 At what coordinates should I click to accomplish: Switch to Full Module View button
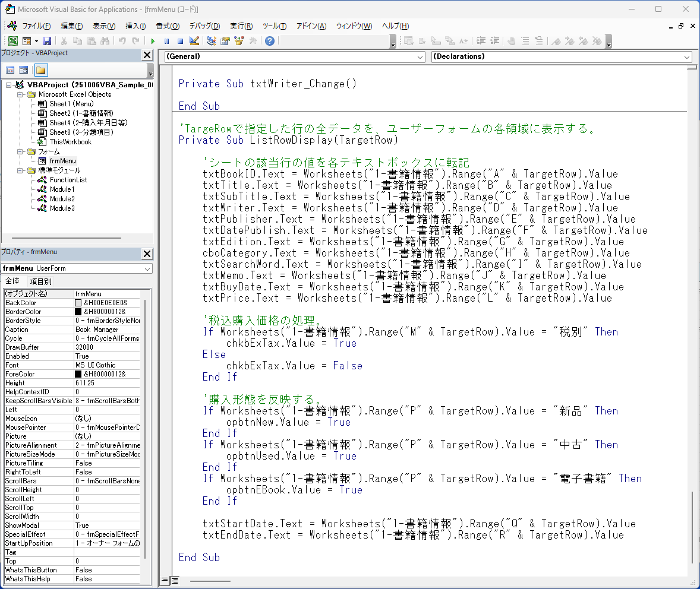click(175, 580)
